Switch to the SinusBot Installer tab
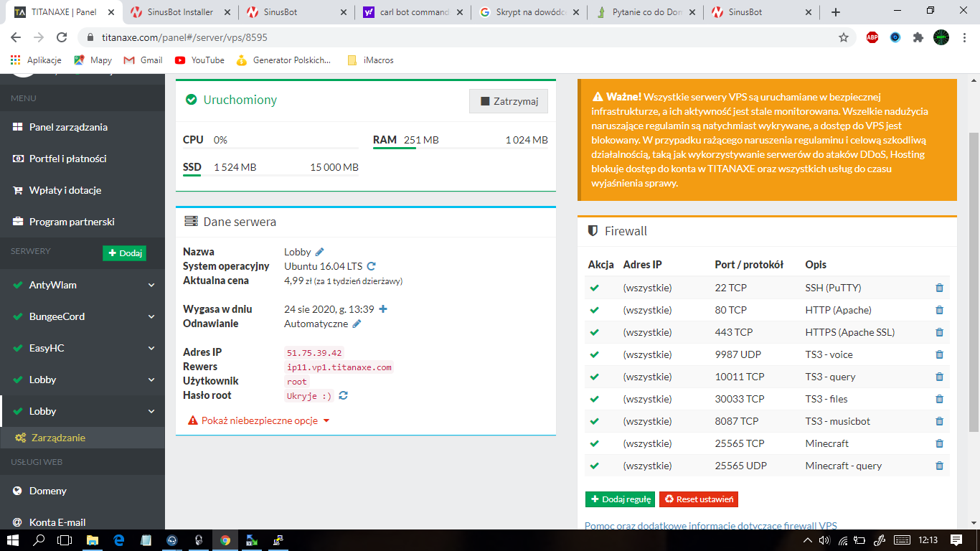Image resolution: width=980 pixels, height=551 pixels. pyautogui.click(x=179, y=12)
